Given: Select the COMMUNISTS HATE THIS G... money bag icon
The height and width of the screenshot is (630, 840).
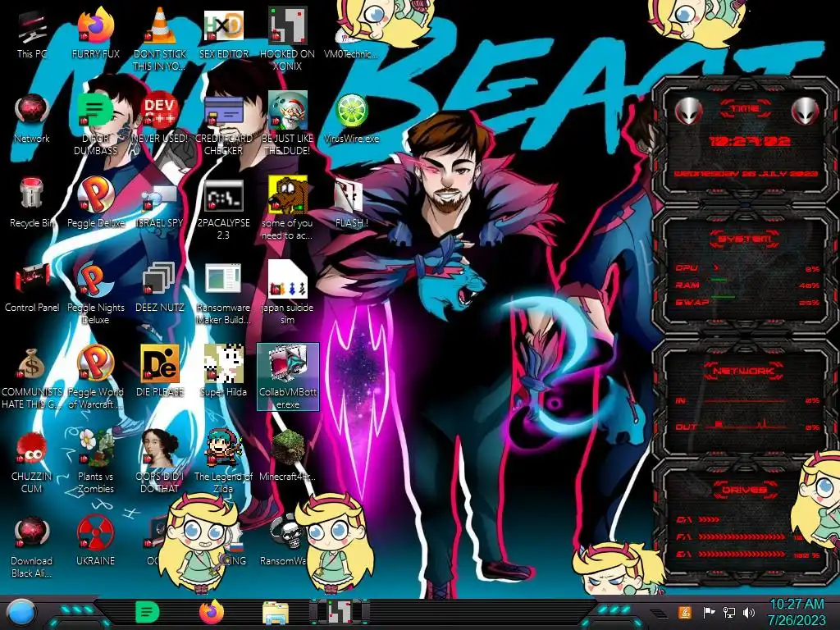Looking at the screenshot, I should pyautogui.click(x=32, y=377).
